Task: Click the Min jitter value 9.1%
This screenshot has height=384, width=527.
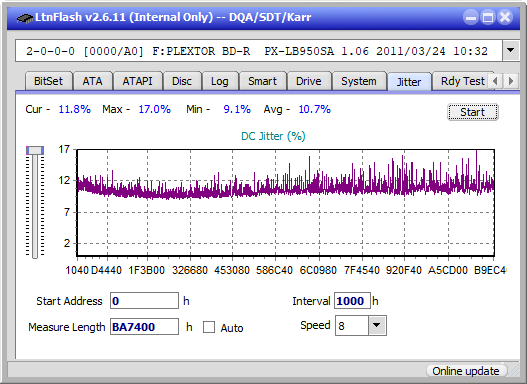Action: click(237, 109)
